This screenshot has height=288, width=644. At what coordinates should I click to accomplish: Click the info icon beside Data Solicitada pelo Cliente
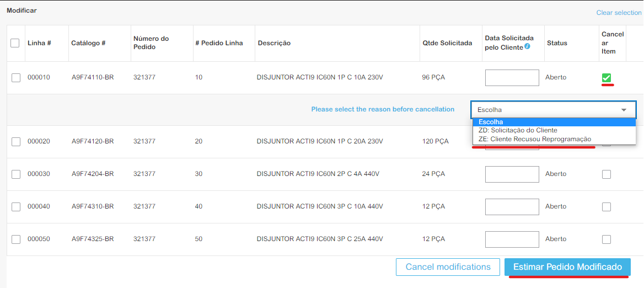click(527, 46)
